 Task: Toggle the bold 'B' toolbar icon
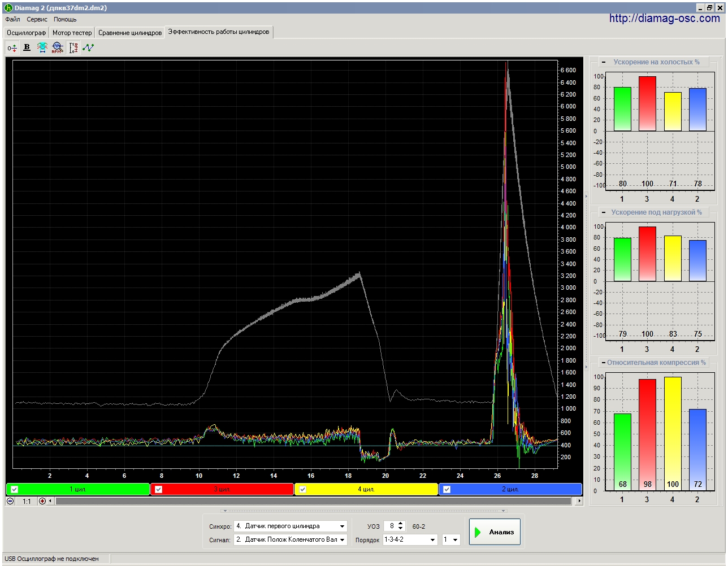[x=27, y=47]
